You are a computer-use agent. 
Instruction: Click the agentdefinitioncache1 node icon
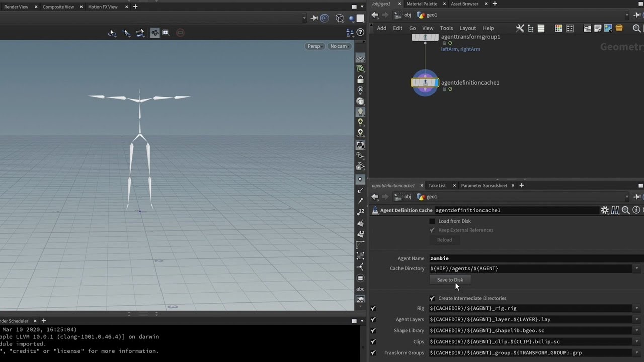click(425, 83)
